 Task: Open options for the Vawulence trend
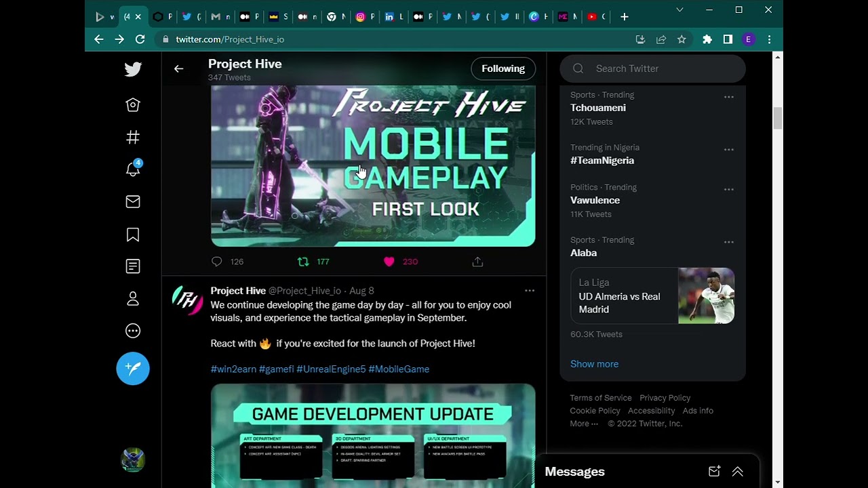click(729, 189)
